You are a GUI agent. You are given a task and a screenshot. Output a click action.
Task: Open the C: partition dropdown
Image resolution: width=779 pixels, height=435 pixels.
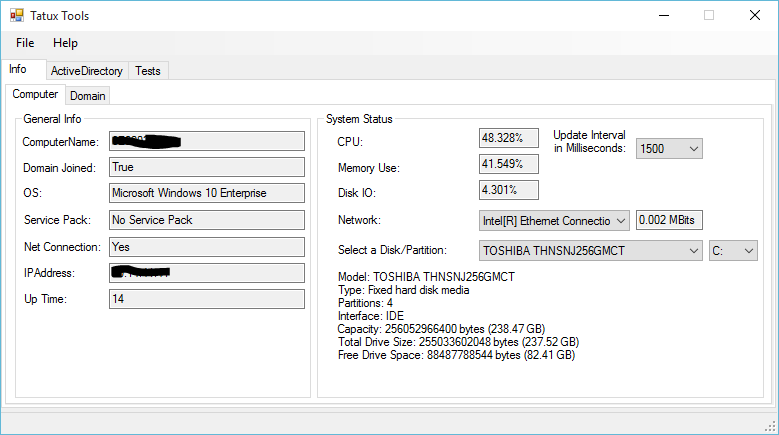click(x=733, y=251)
